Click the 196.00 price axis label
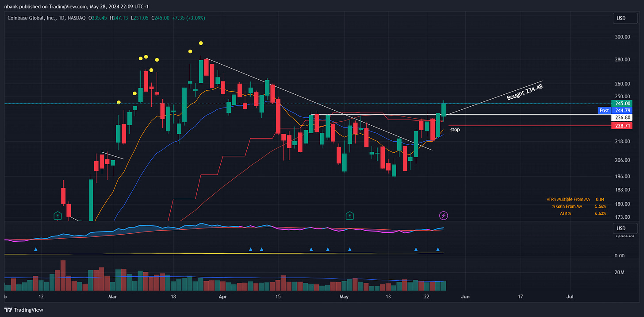The width and height of the screenshot is (644, 317). pyautogui.click(x=623, y=176)
